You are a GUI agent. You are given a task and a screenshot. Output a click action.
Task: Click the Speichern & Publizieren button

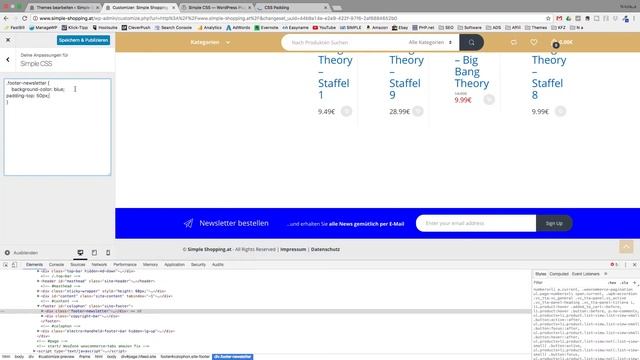(x=83, y=40)
